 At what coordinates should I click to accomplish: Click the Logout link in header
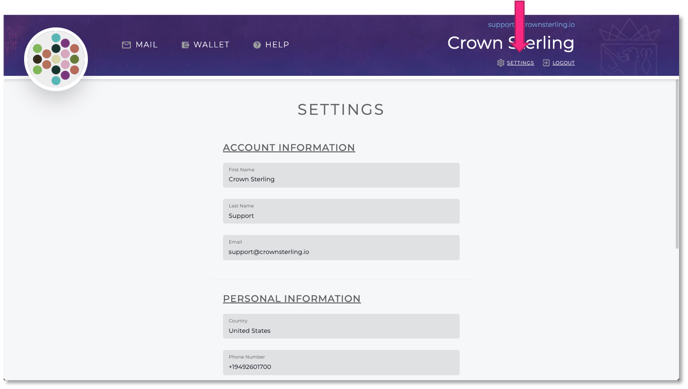tap(564, 63)
